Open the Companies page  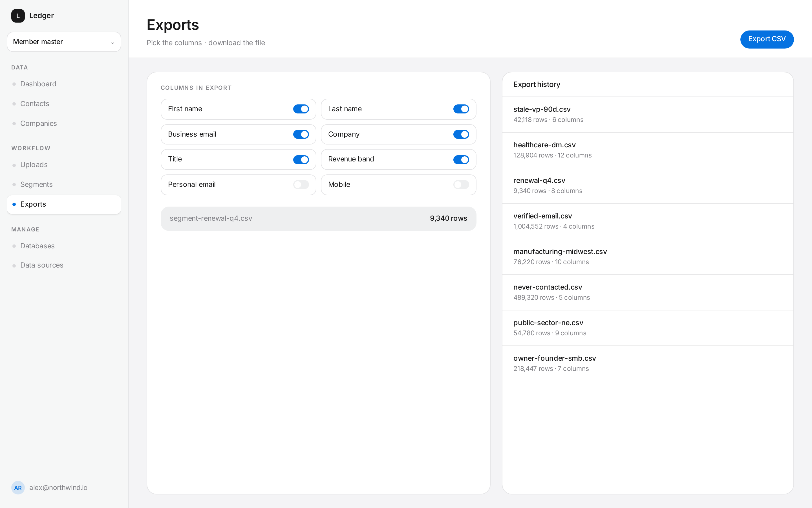click(64, 124)
